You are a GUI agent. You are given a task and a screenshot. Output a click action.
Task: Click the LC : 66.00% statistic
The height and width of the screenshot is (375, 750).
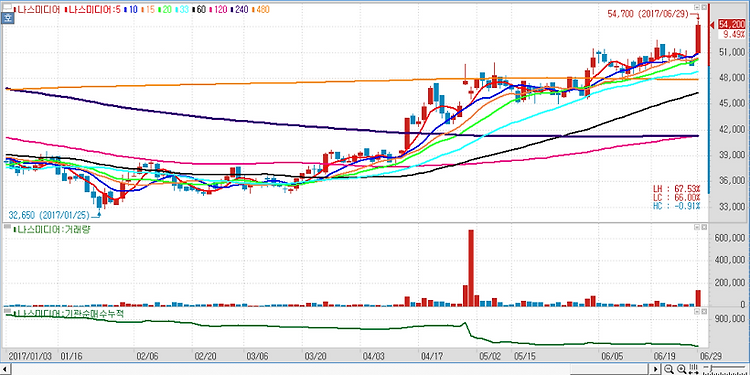tap(677, 197)
